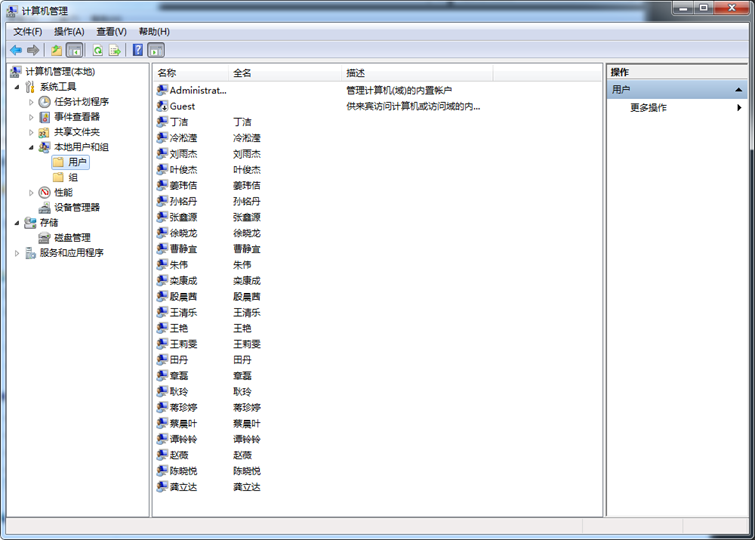
Task: Click 栾康成 in the 全名 column
Action: click(x=247, y=280)
